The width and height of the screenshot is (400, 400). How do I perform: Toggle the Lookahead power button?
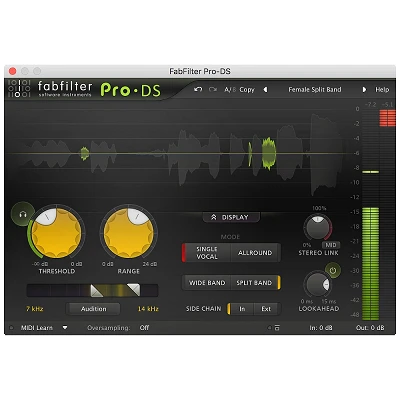pyautogui.click(x=333, y=271)
